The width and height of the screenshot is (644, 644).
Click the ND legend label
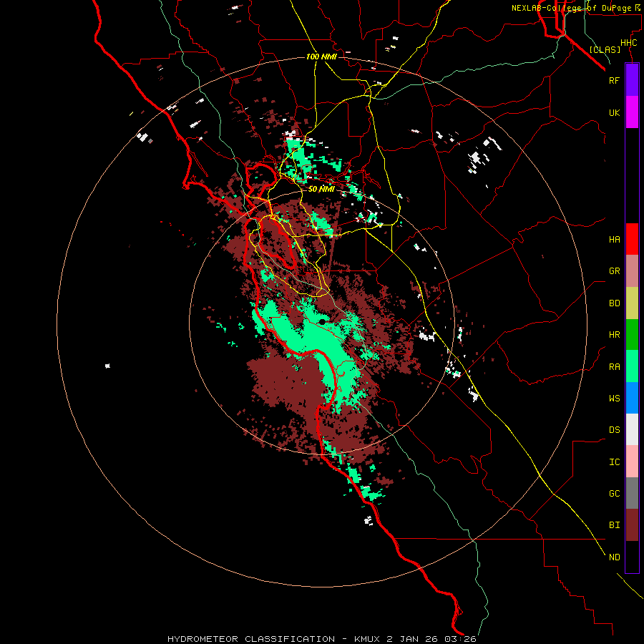tap(614, 557)
